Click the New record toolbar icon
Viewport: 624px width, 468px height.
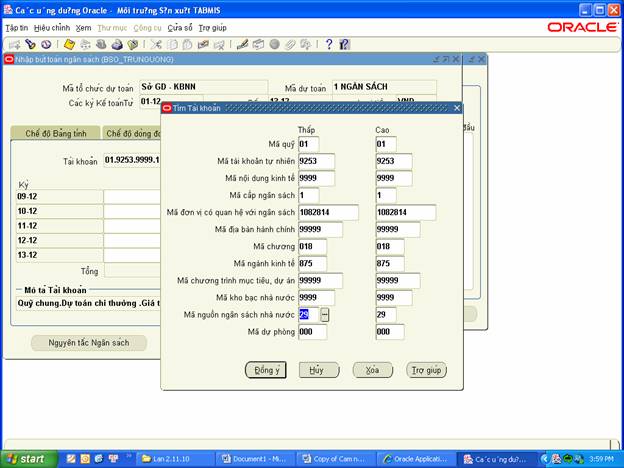[15, 44]
